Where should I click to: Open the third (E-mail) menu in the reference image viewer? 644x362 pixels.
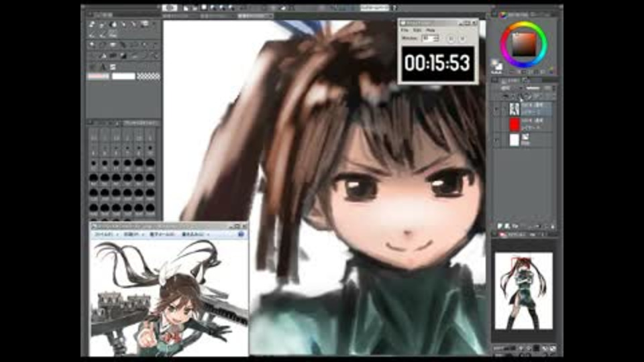162,235
